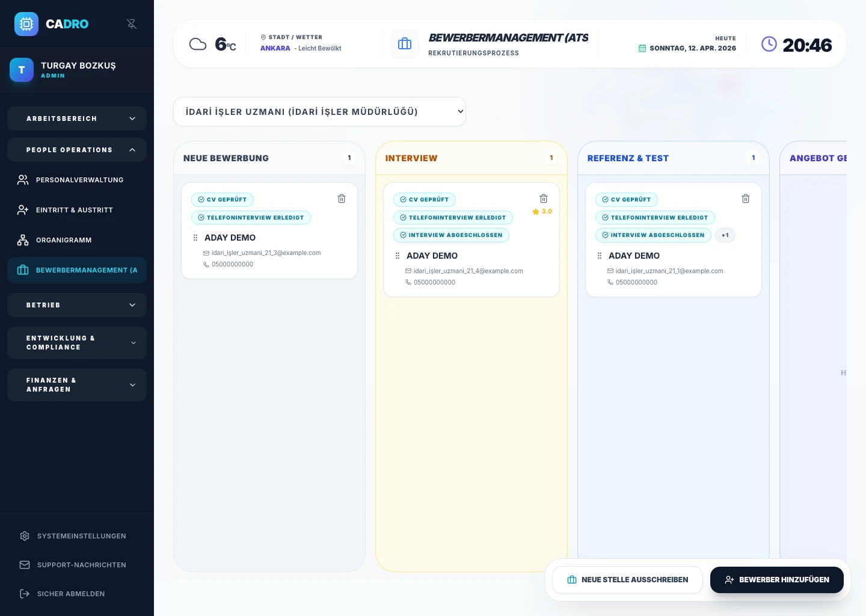Open the İdari İşler Uzmanı position dropdown
The height and width of the screenshot is (616, 866).
tap(319, 111)
